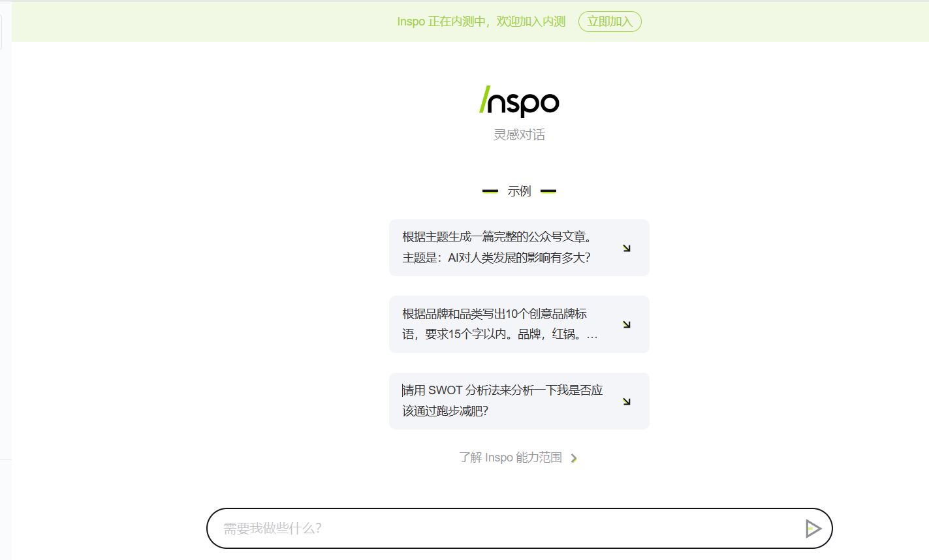
Task: Click the dash icon right of 示例
Action: point(548,191)
